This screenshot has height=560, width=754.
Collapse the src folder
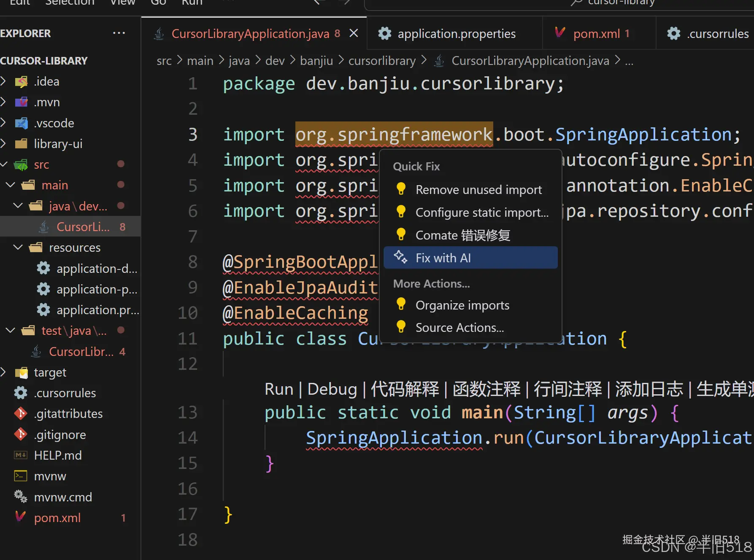tap(3, 164)
